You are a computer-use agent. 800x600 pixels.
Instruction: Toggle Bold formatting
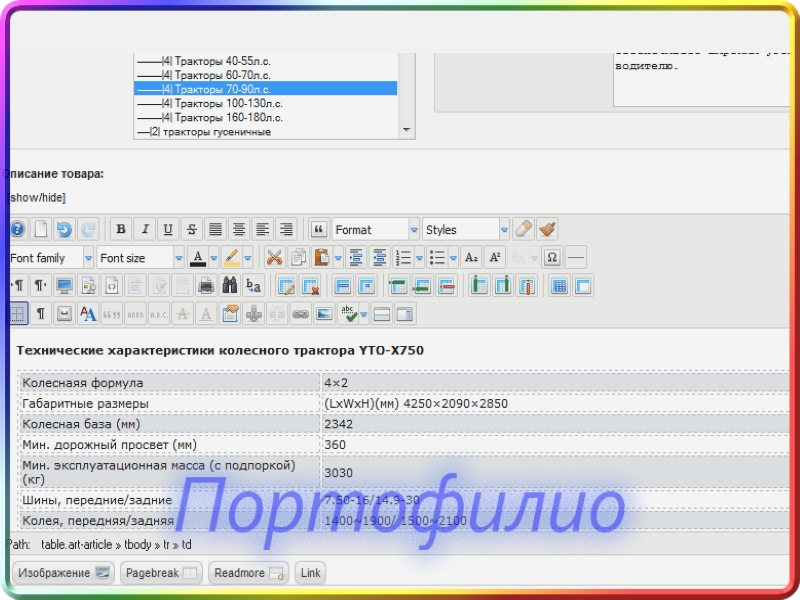point(121,230)
